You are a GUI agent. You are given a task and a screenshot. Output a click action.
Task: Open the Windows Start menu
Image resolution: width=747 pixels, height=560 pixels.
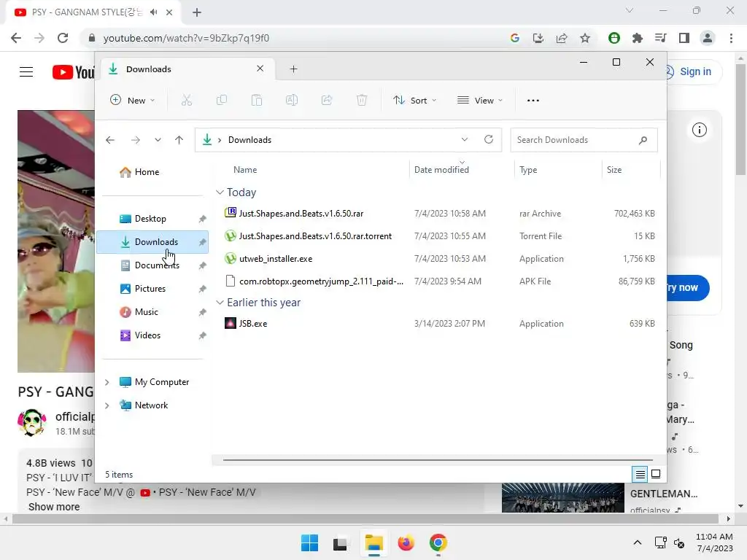pyautogui.click(x=309, y=542)
